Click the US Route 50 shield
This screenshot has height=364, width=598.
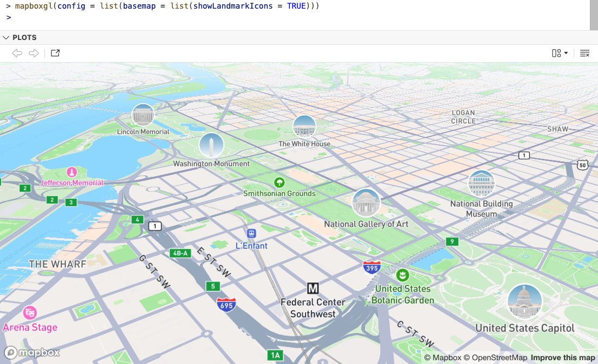582,165
